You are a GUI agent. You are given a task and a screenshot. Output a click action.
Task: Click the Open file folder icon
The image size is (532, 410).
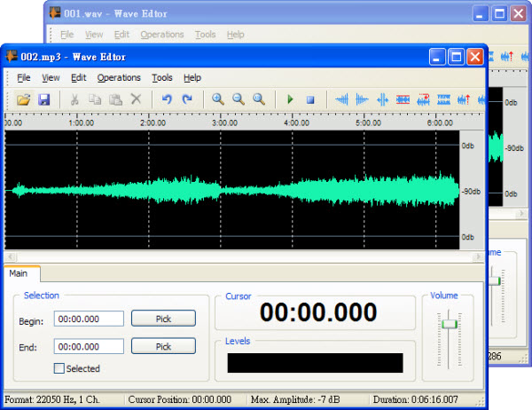pyautogui.click(x=24, y=99)
